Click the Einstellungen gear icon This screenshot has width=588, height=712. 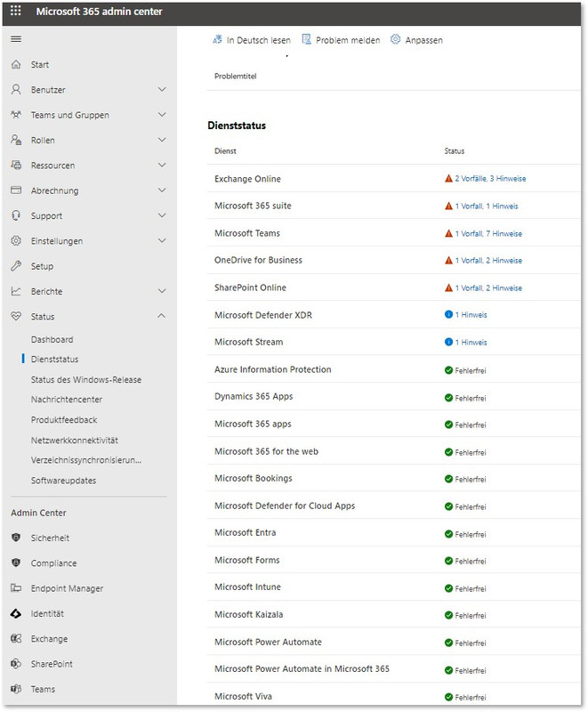[x=16, y=240]
